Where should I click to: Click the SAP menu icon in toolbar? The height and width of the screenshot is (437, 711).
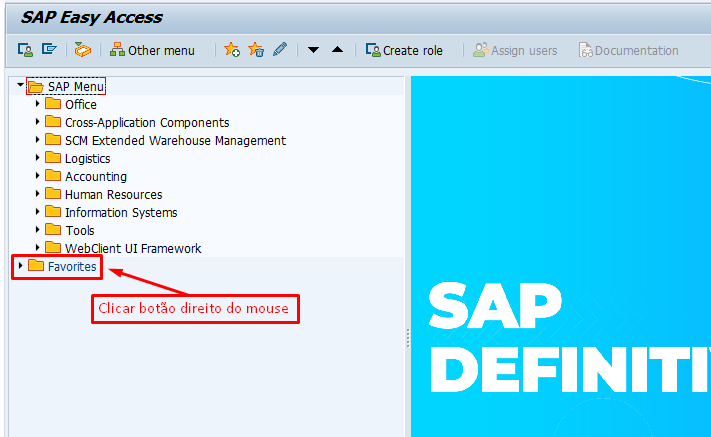pos(48,50)
